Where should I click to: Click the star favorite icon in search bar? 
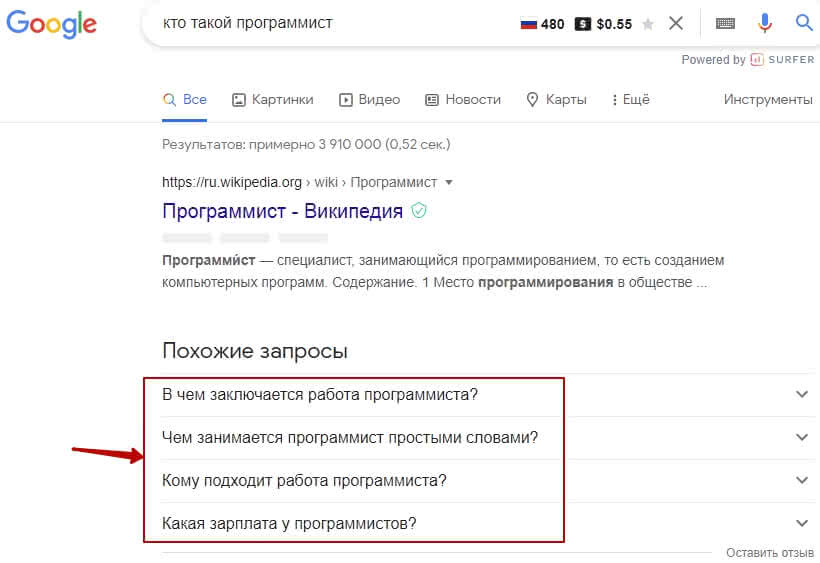(647, 24)
